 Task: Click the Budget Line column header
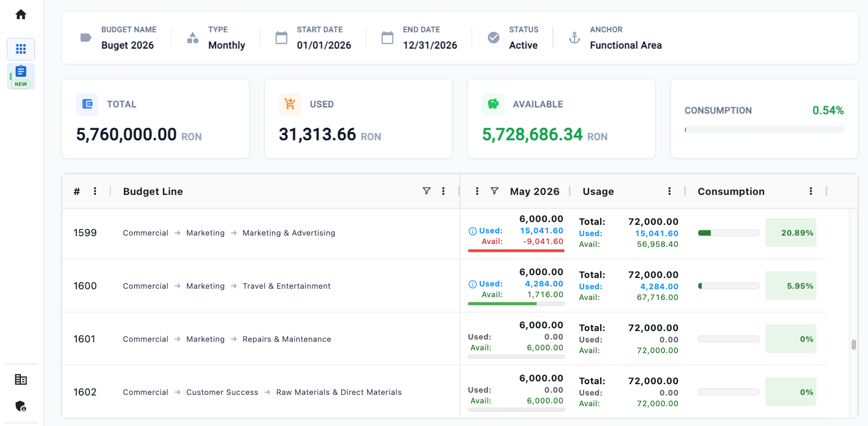coord(153,192)
